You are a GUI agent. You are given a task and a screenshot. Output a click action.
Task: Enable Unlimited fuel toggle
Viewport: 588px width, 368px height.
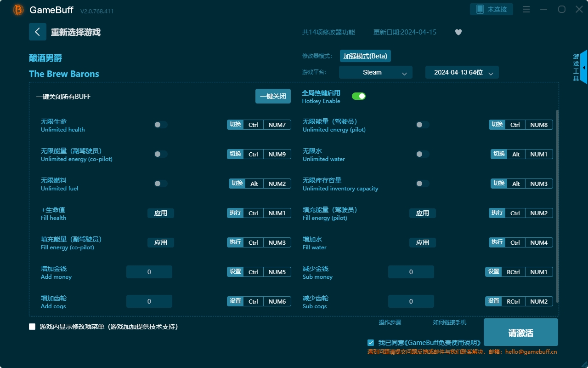(160, 184)
